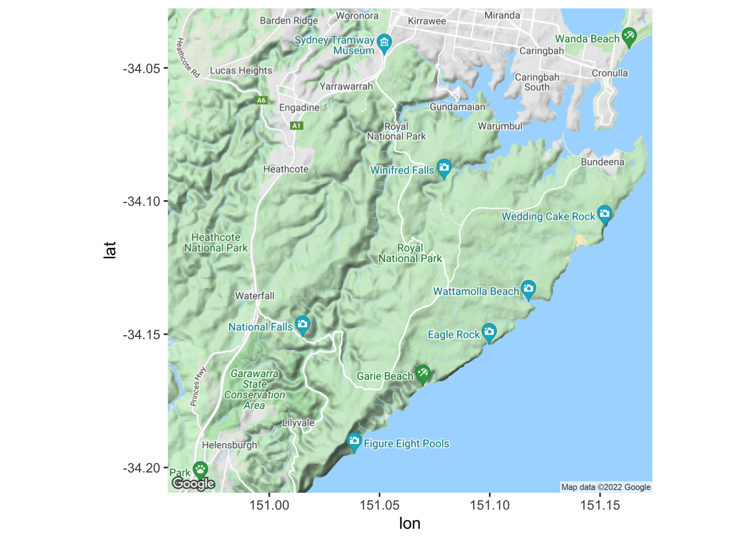Click the Wedding Cake Rock camera marker

coord(604,214)
